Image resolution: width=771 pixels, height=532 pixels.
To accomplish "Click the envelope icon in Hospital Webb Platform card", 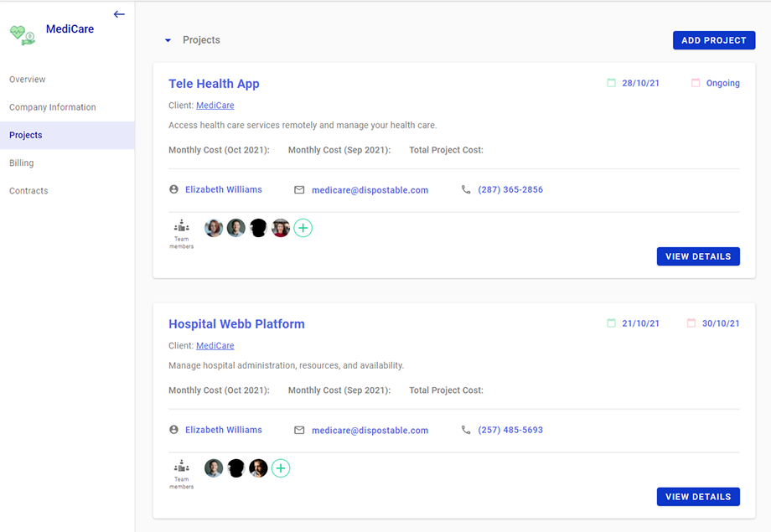I will click(x=299, y=431).
